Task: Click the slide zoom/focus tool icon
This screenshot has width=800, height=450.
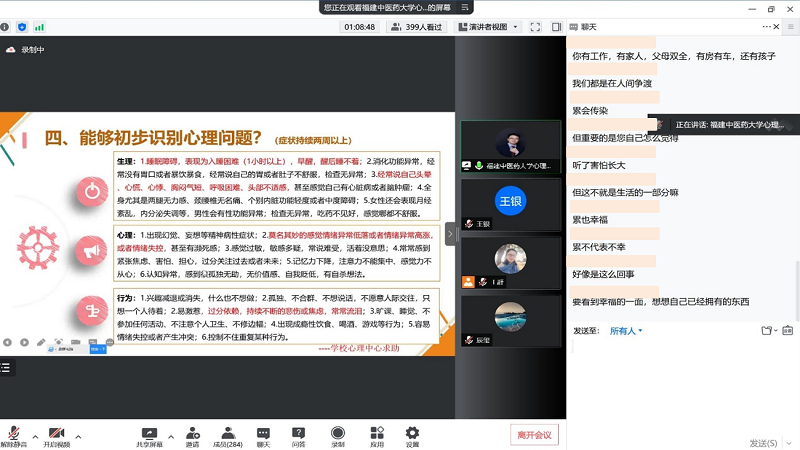Action: pos(58,342)
